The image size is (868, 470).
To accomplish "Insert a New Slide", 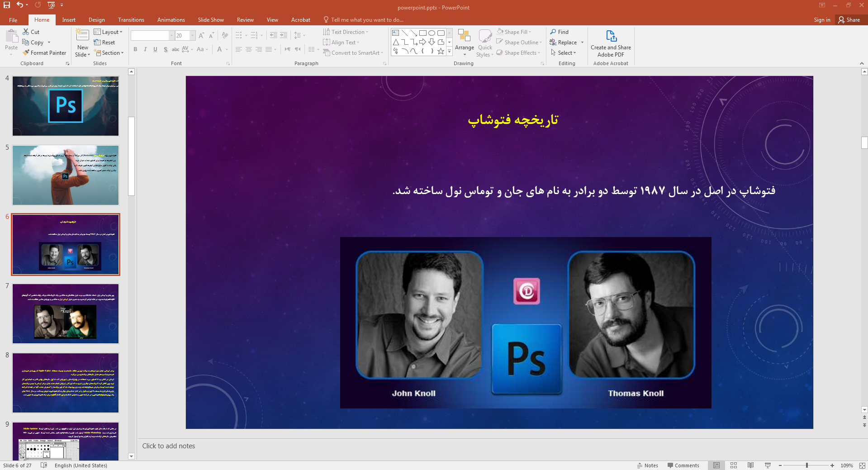I will (x=83, y=43).
